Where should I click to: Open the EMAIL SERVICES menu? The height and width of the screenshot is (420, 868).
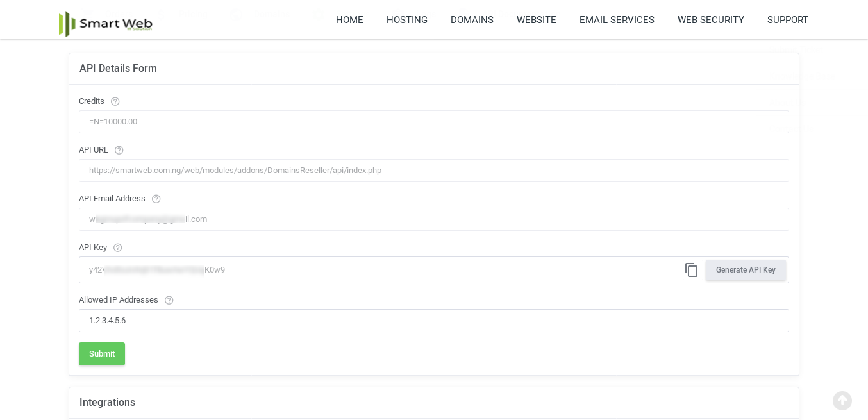[x=617, y=20]
